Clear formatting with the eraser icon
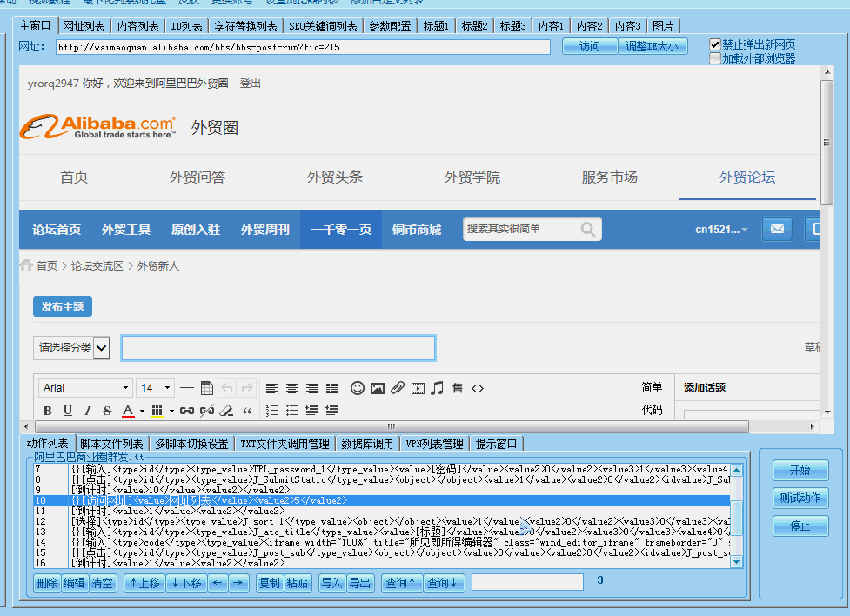This screenshot has width=850, height=616. [226, 411]
